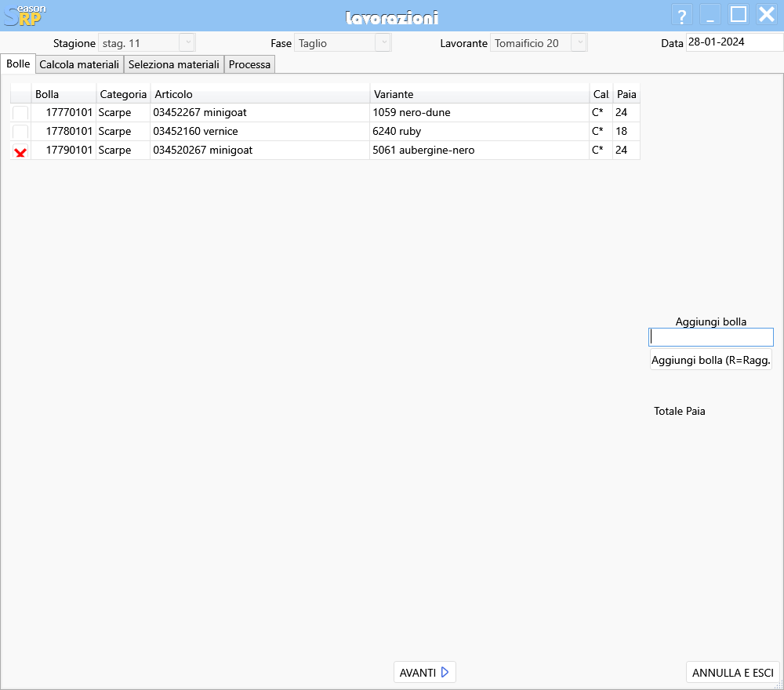Screen dimensions: 784x690
Task: Check the box for bolla 17770101
Action: (20, 113)
